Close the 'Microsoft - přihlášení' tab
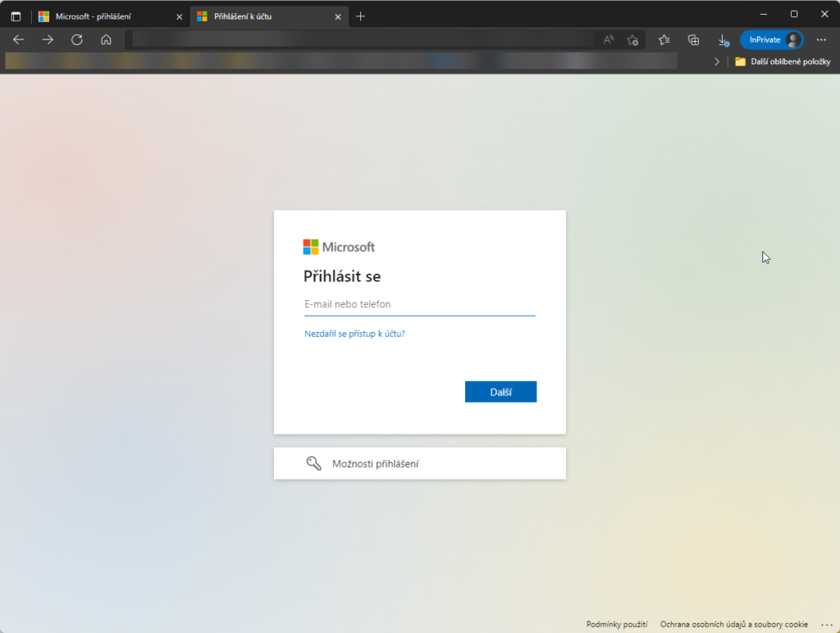The height and width of the screenshot is (633, 840). pyautogui.click(x=180, y=16)
